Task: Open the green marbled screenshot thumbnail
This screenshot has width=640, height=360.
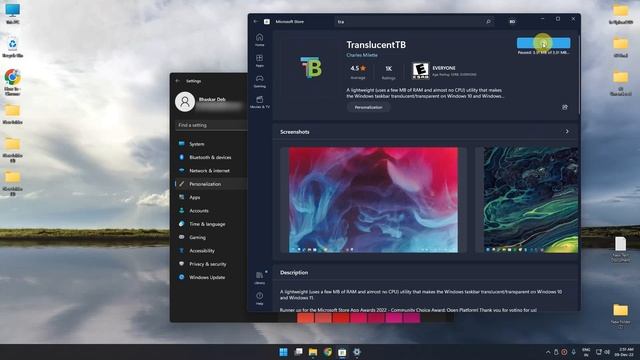Action: pyautogui.click(x=531, y=200)
